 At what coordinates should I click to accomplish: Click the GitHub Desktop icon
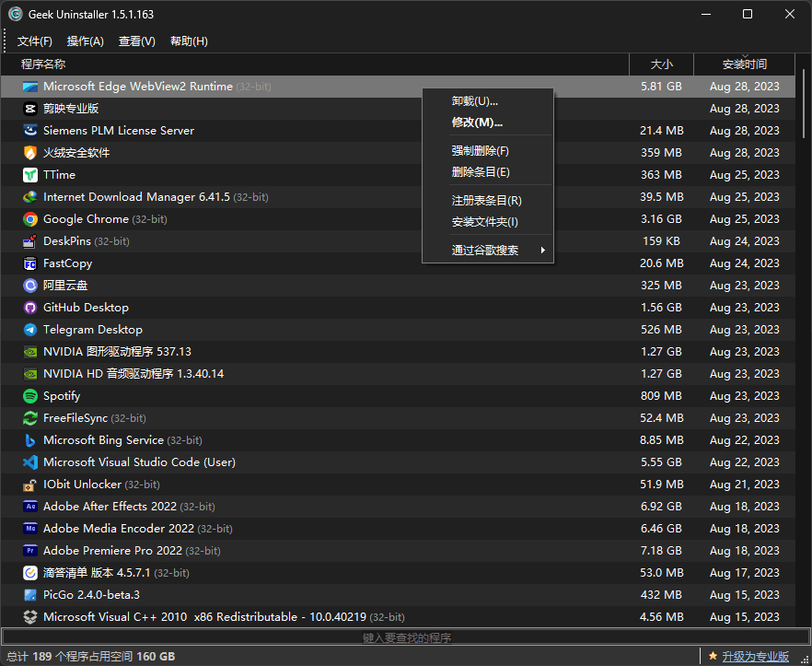30,308
